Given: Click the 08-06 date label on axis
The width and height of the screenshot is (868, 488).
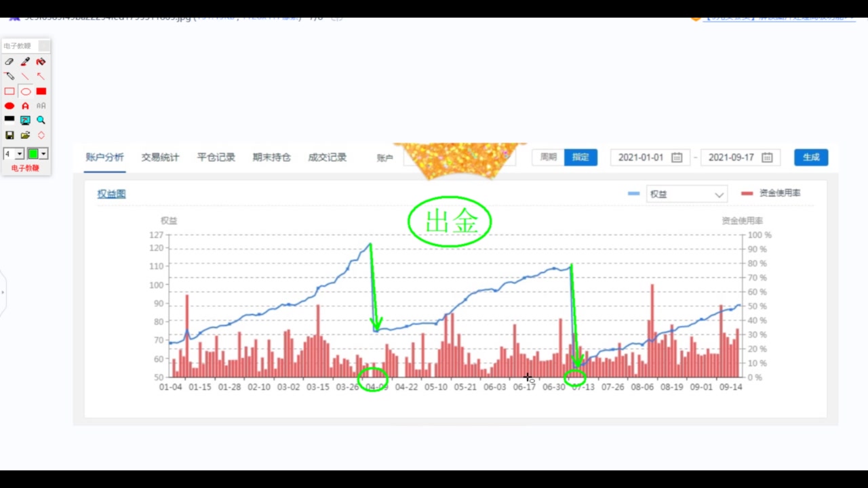Looking at the screenshot, I should [642, 387].
